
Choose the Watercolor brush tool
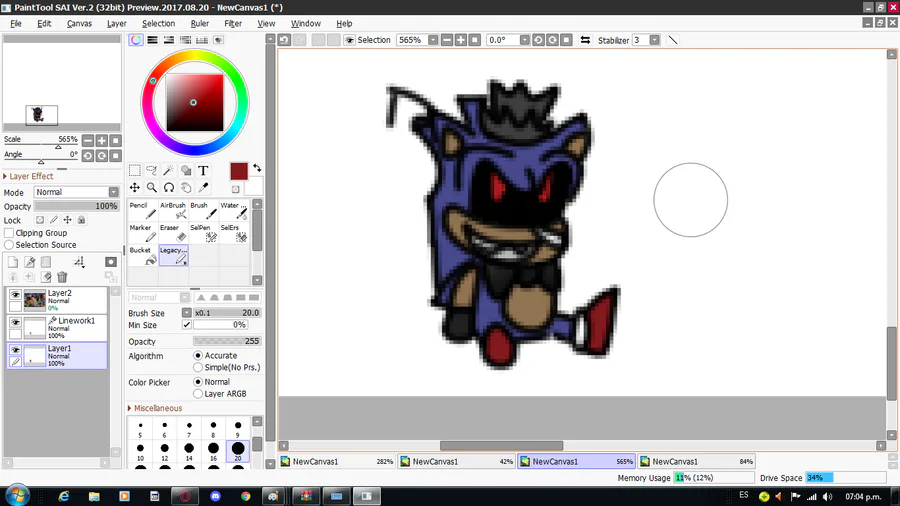click(x=234, y=211)
